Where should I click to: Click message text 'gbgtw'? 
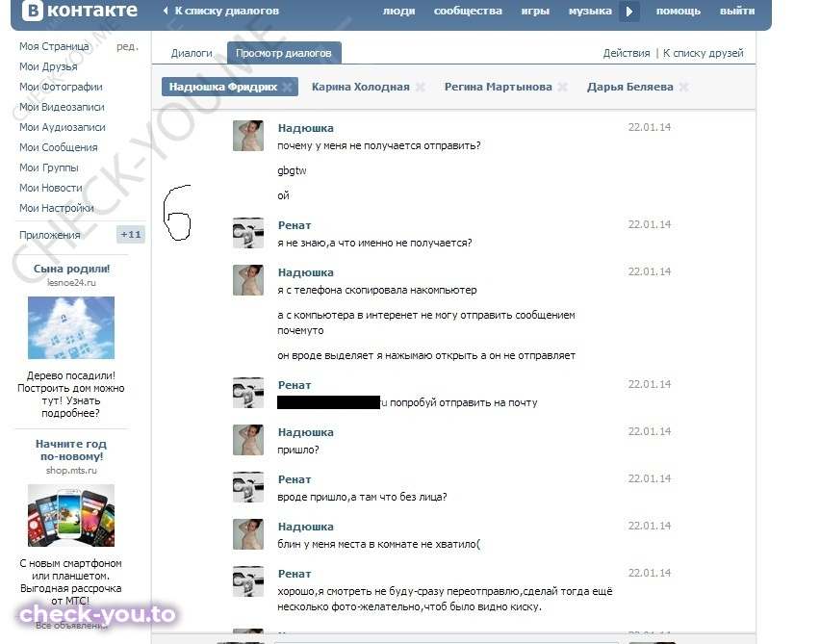click(292, 171)
